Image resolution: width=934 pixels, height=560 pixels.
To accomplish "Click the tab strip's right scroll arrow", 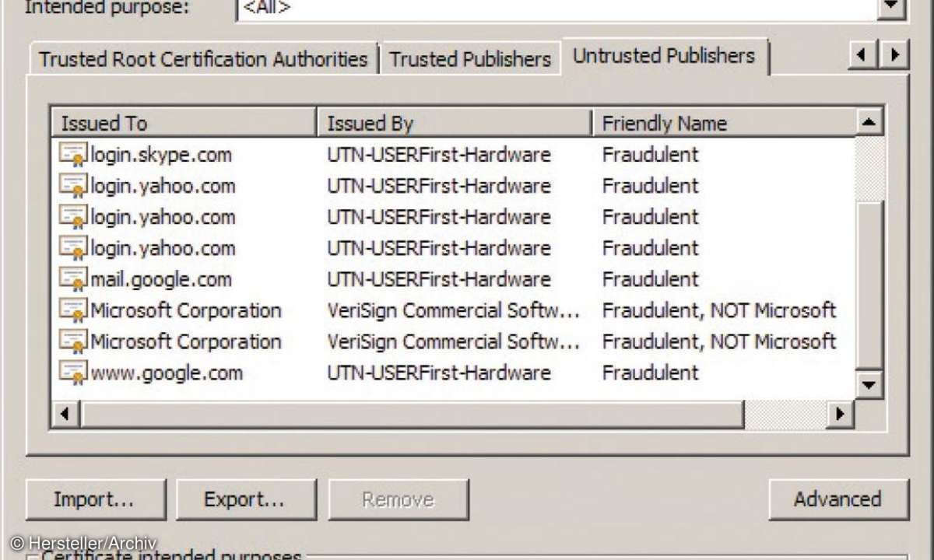I will point(894,55).
